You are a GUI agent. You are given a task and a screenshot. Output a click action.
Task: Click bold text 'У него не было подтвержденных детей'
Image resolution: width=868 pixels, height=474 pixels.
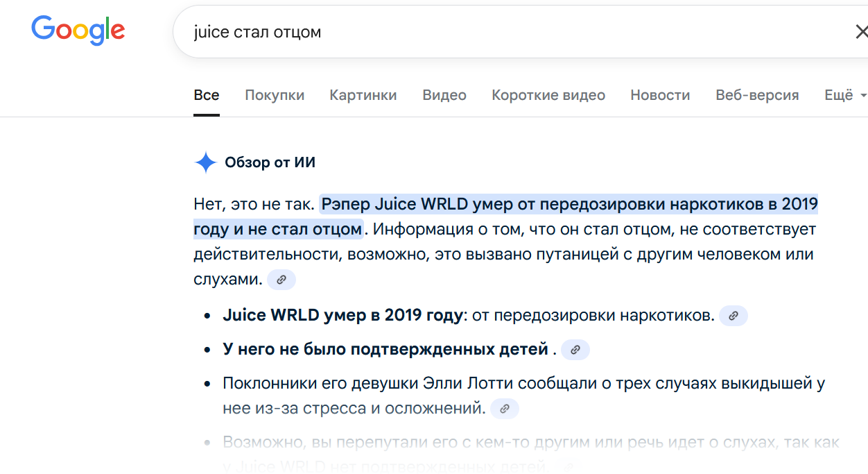[x=385, y=350]
